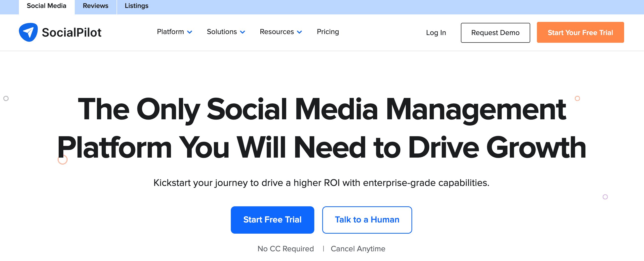Viewport: 644px width, 261px height.
Task: Expand the chevron arrow beside Platform
Action: [x=190, y=32]
